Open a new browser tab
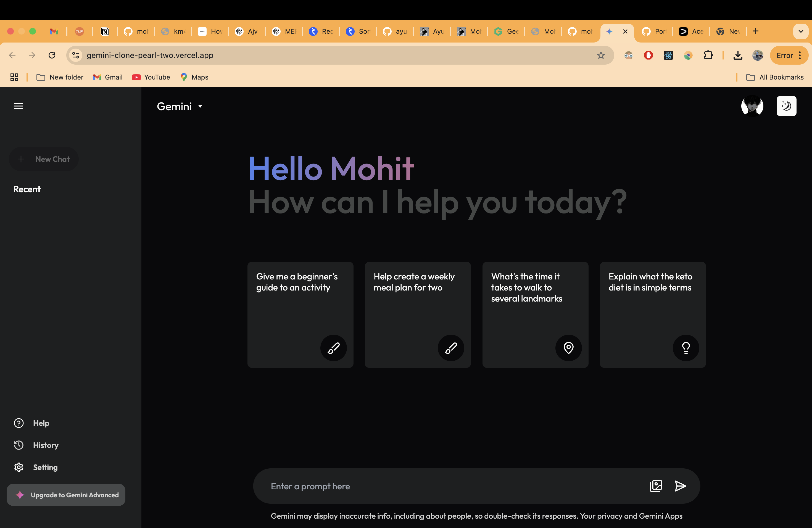This screenshot has width=812, height=528. 756,31
